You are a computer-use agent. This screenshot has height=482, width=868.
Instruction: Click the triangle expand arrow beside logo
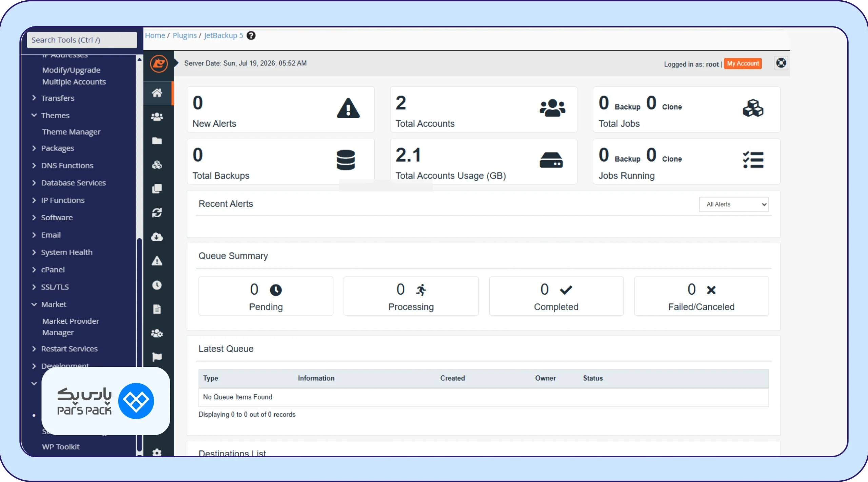point(176,63)
